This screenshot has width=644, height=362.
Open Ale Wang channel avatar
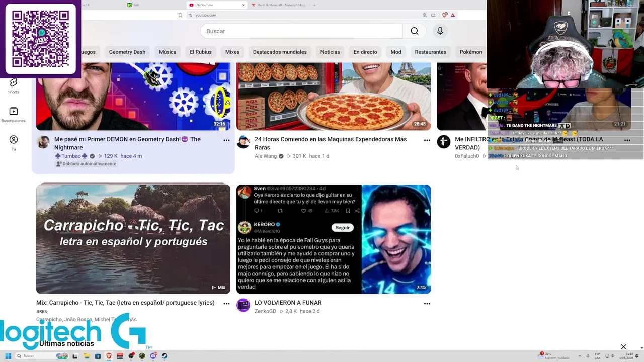tap(244, 142)
